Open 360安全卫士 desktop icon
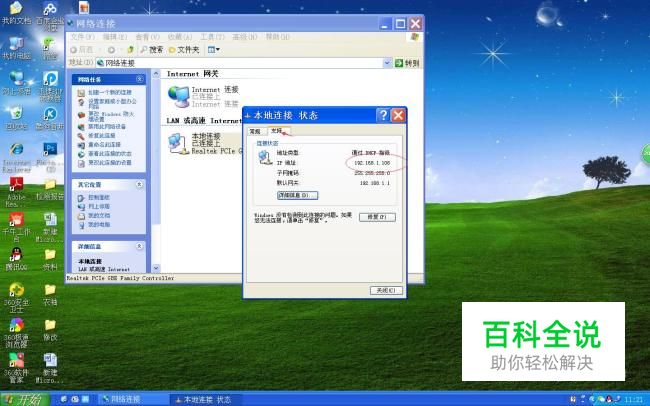The image size is (650, 406). (x=16, y=297)
